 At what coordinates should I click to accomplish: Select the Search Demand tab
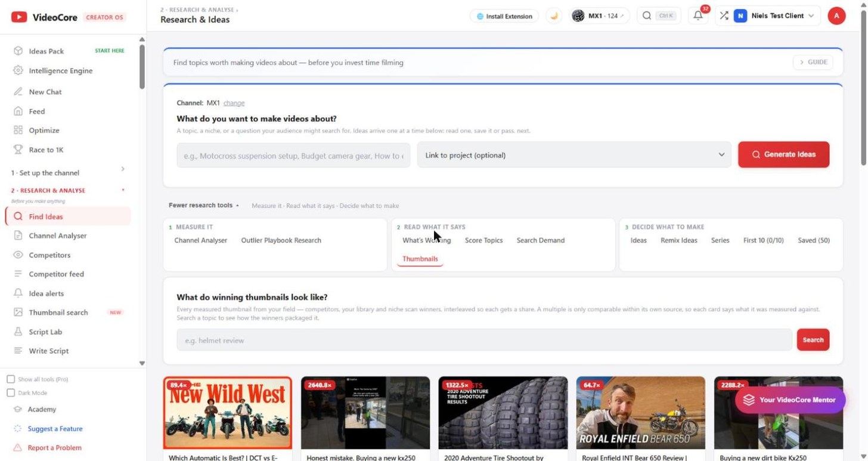pyautogui.click(x=541, y=240)
